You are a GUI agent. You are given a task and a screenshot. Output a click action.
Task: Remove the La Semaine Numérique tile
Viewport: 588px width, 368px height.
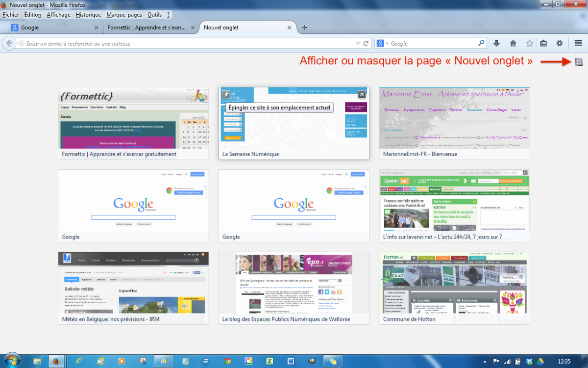362,95
